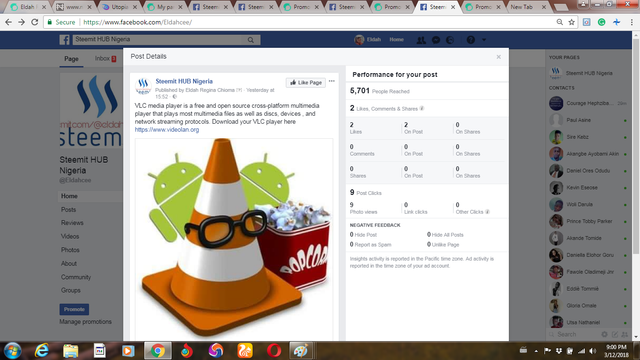Click the Home link in top bar
The height and width of the screenshot is (360, 640).
pos(396,40)
